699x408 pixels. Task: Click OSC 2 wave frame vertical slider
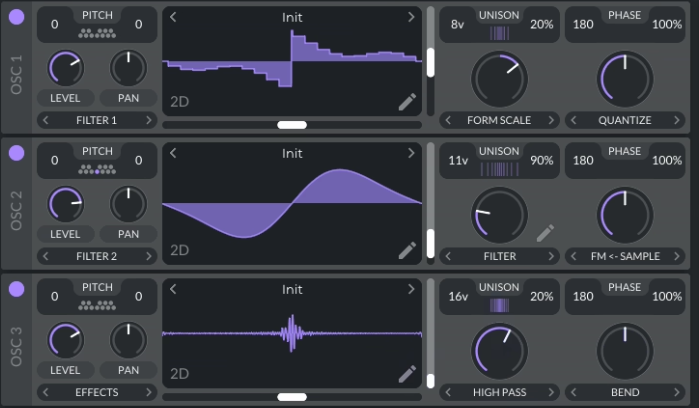431,203
